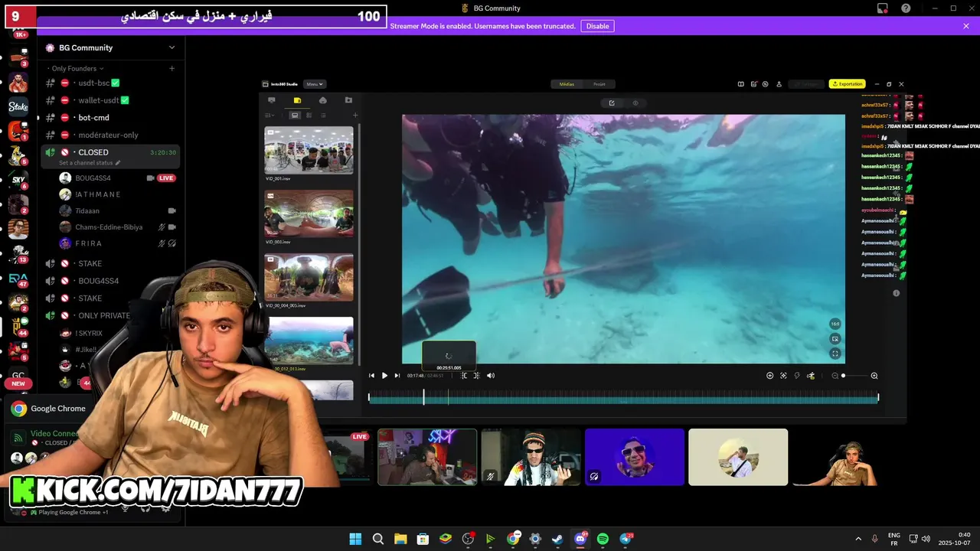Set trim end bracket marker
The width and height of the screenshot is (980, 551).
click(x=476, y=376)
